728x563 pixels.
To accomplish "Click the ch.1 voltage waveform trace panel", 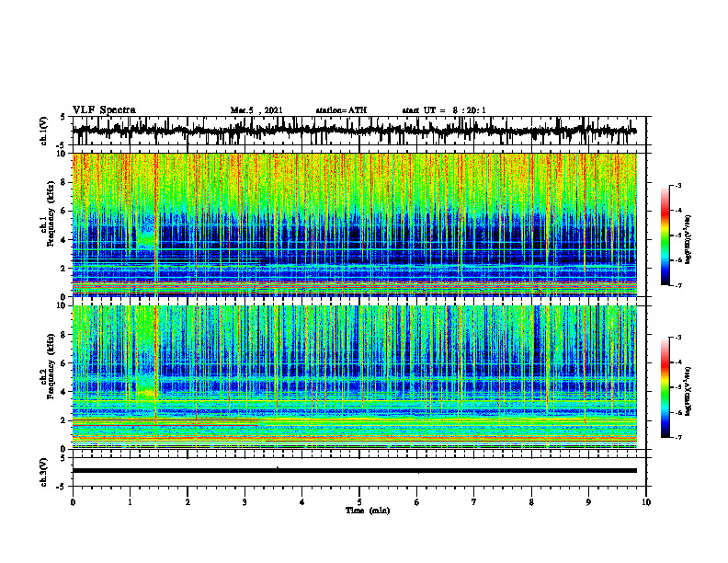I will tap(359, 131).
